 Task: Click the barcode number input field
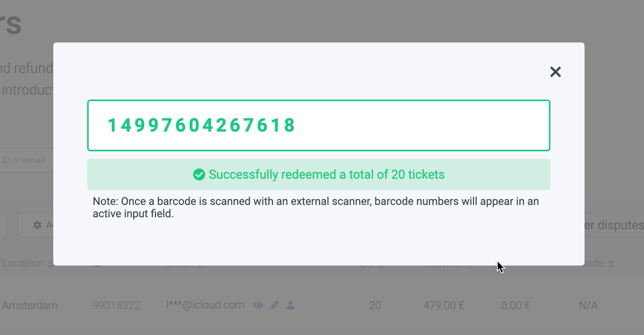[x=318, y=125]
